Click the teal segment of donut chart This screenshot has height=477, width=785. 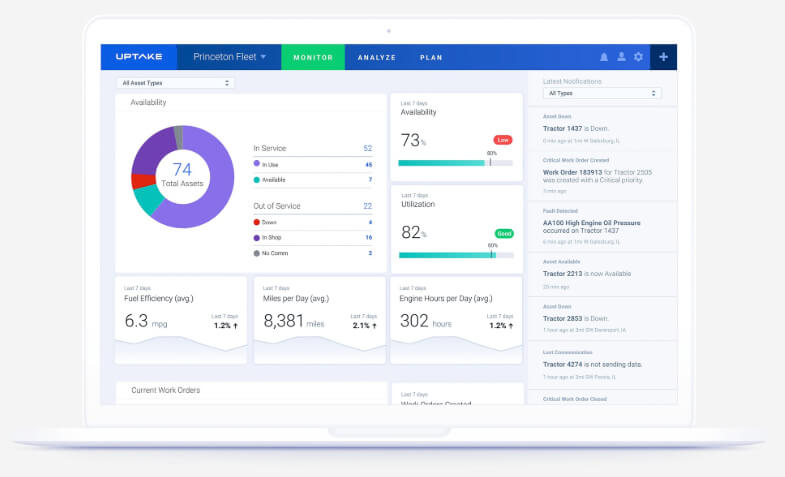[x=148, y=199]
